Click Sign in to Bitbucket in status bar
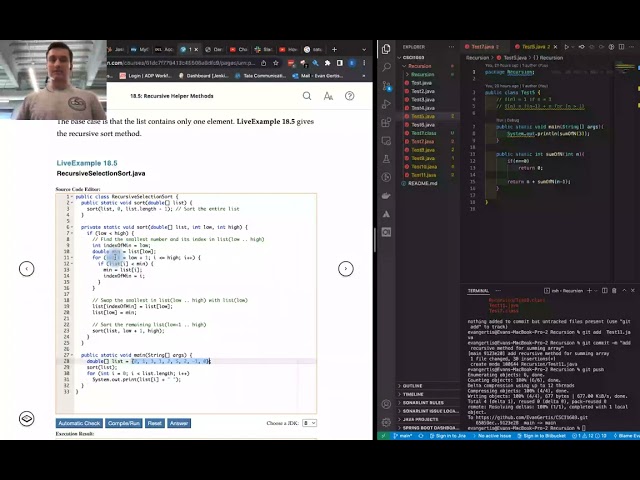640x480 pixels. 541,436
